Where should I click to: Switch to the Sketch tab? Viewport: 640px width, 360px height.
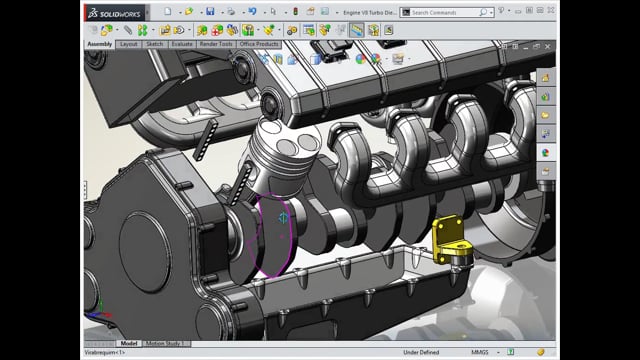point(154,44)
